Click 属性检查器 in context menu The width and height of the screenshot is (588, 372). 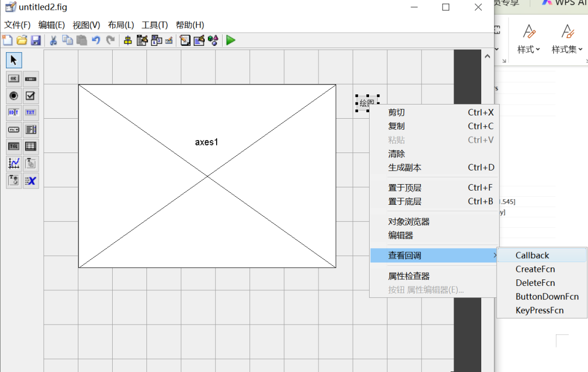[x=409, y=276]
